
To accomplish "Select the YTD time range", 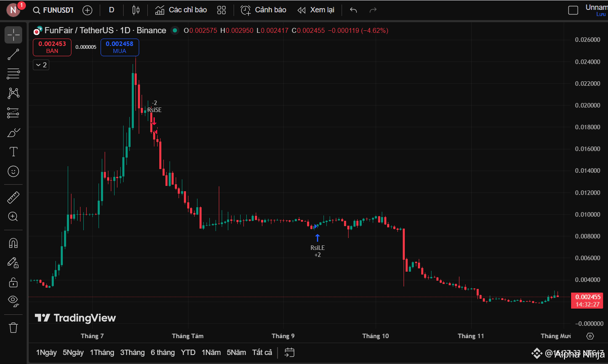I will [188, 353].
